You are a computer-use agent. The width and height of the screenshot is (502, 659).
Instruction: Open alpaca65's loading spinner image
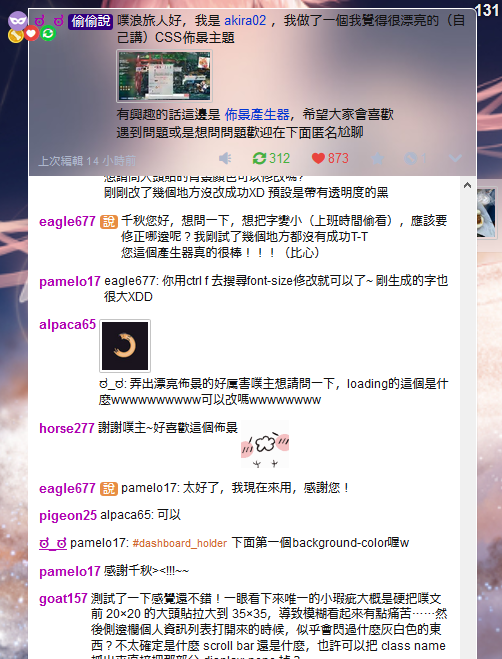125,346
